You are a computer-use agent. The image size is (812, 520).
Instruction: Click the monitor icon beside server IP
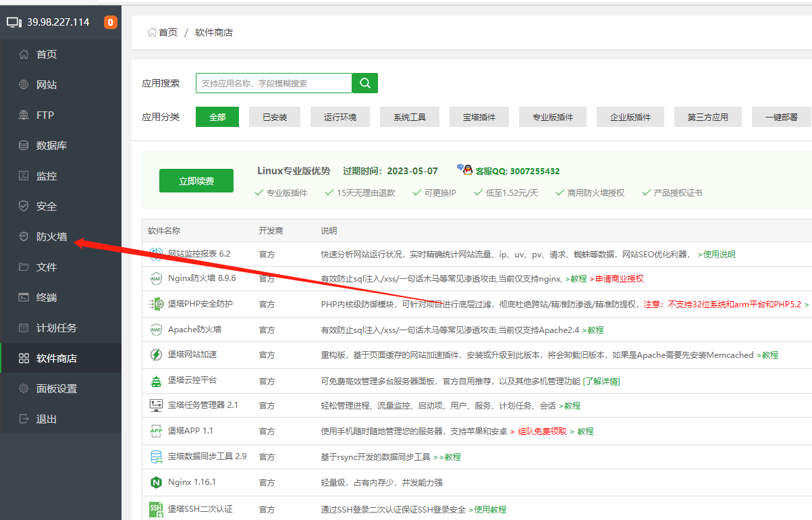point(14,22)
